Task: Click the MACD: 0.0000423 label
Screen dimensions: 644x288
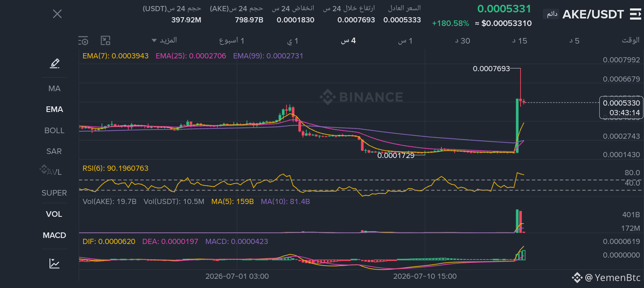Action: [237, 242]
